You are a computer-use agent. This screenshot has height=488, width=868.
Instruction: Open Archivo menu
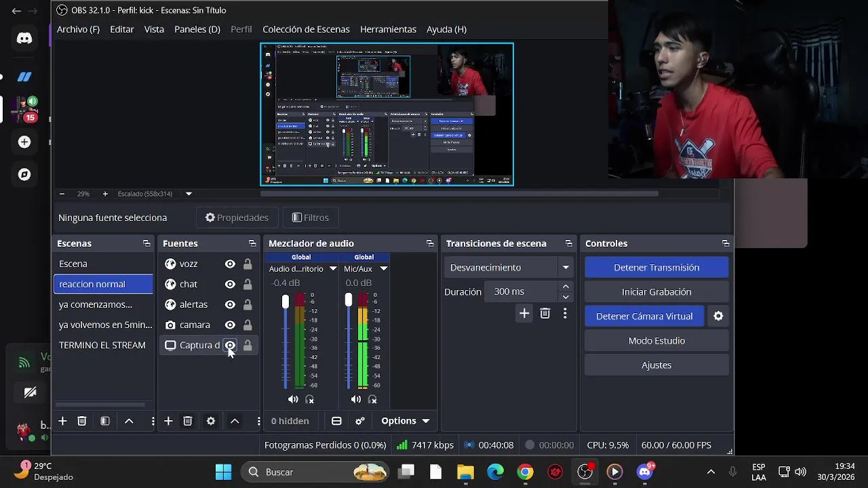point(78,29)
